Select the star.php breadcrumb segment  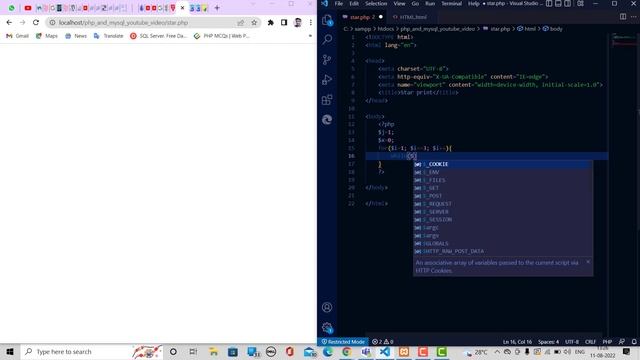click(x=497, y=29)
